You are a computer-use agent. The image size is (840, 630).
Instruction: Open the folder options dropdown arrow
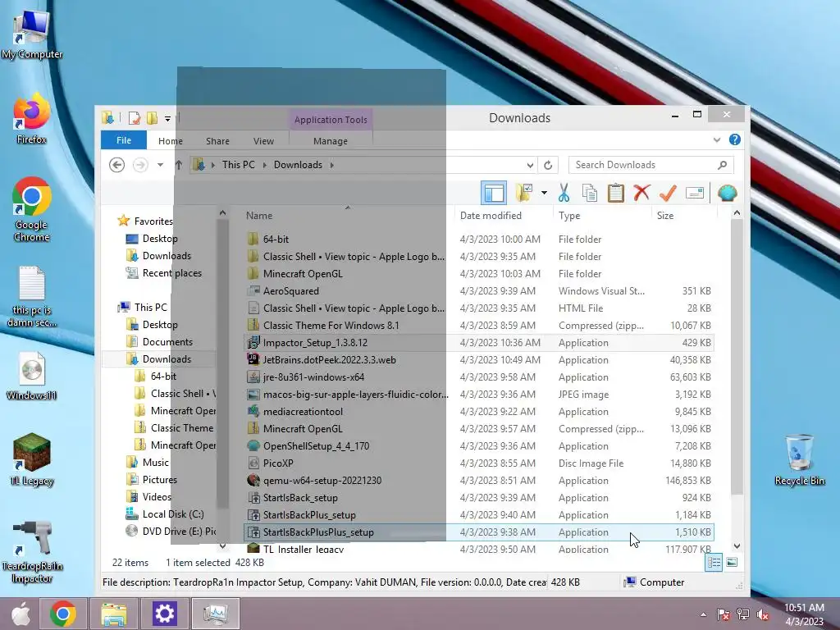pyautogui.click(x=544, y=193)
